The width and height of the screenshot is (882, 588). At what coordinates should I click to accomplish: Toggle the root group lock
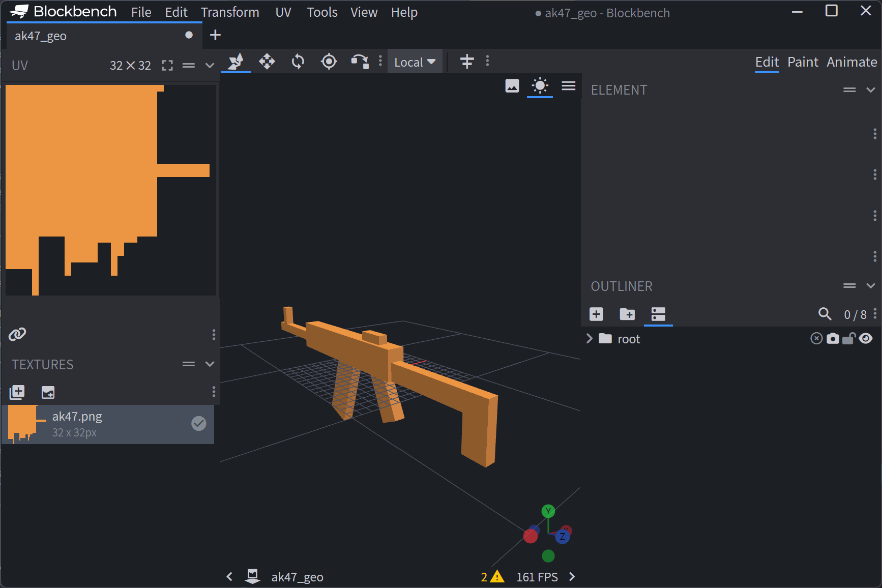click(848, 339)
